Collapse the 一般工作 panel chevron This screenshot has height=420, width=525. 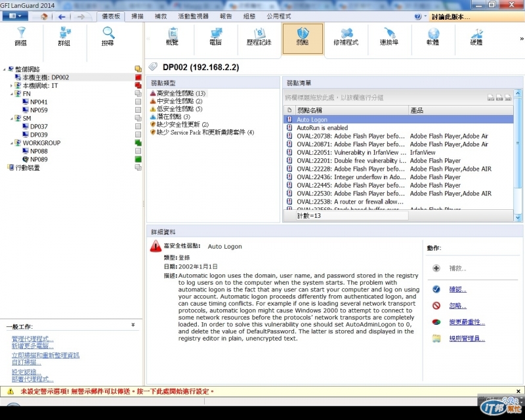133,325
